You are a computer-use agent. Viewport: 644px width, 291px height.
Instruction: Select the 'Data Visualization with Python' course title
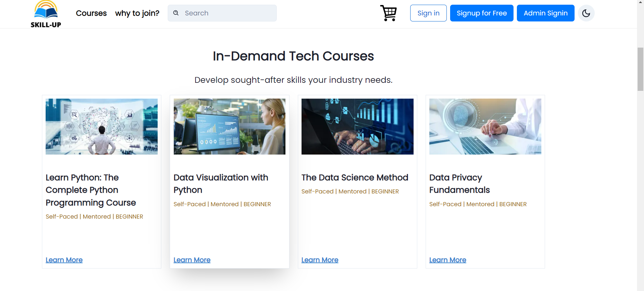tap(221, 184)
